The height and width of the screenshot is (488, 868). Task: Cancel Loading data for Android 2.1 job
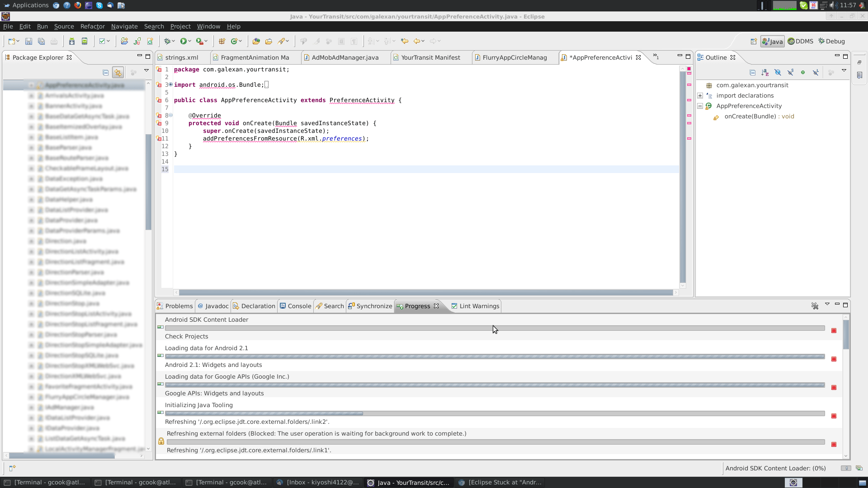tap(834, 359)
